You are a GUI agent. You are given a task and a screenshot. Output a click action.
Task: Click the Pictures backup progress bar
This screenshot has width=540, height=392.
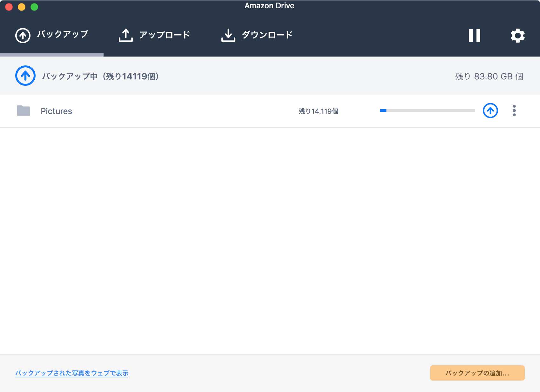point(428,111)
